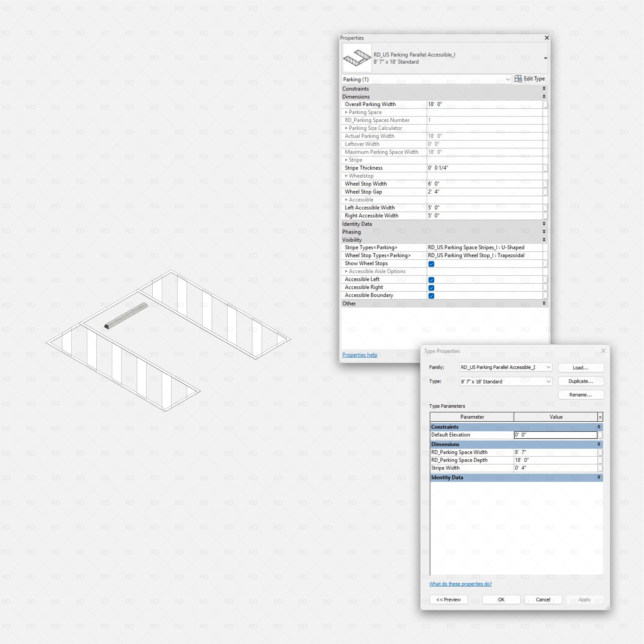This screenshot has height=644, width=644.
Task: Click the Load... button
Action: point(581,368)
